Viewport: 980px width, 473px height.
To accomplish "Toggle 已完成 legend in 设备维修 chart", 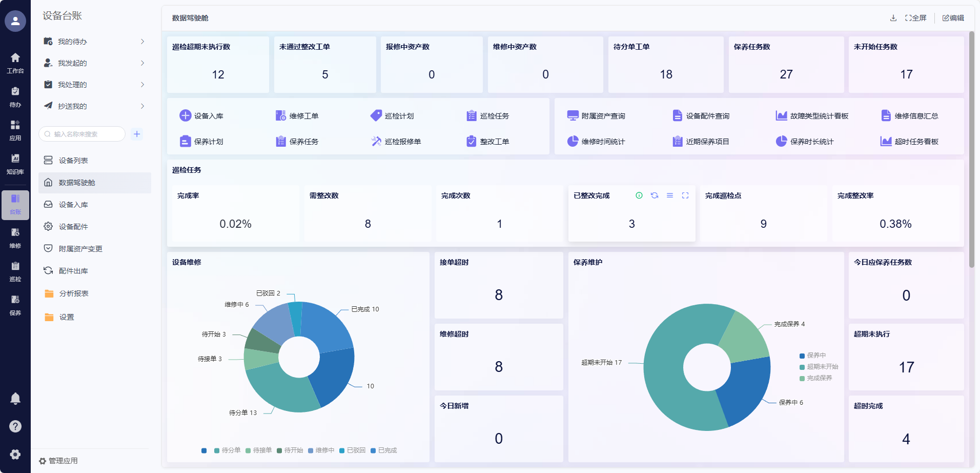I will click(383, 450).
